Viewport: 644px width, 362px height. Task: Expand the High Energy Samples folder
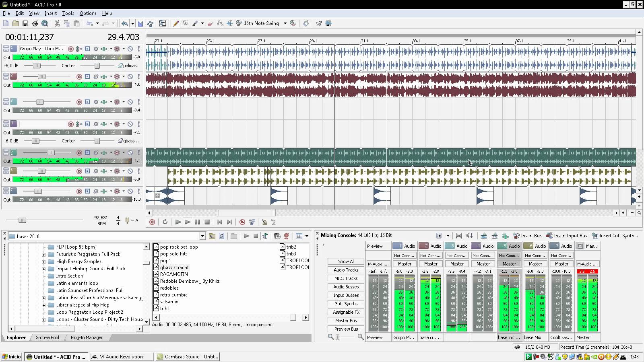pyautogui.click(x=43, y=261)
